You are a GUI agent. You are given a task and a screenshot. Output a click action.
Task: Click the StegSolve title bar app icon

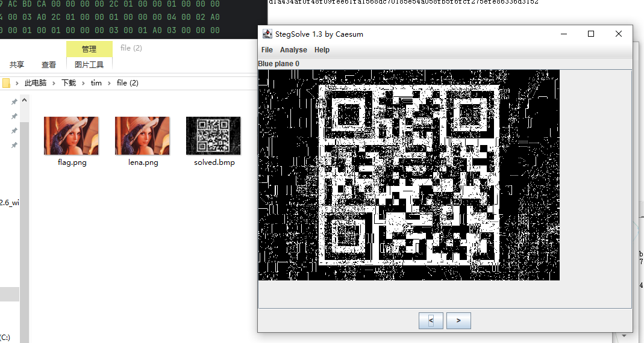tap(267, 34)
